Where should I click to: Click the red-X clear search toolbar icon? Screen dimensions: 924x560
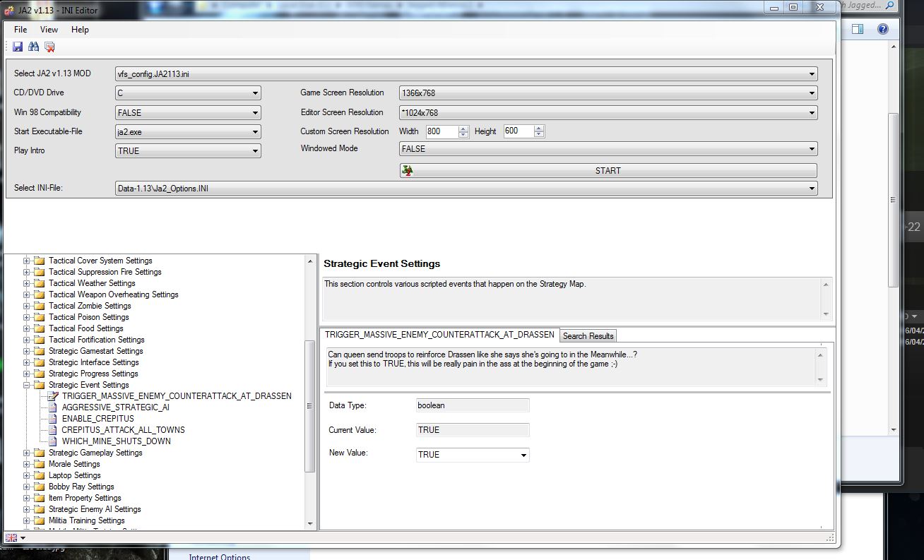coord(49,47)
